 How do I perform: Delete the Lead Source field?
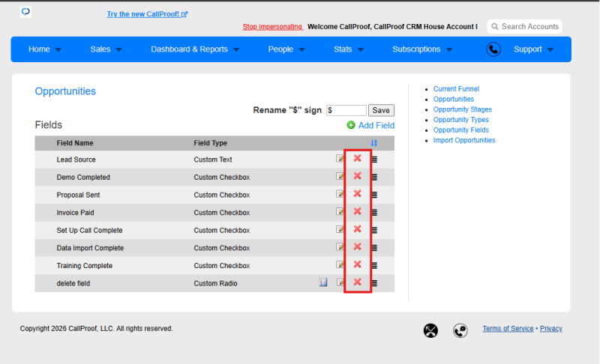point(358,159)
